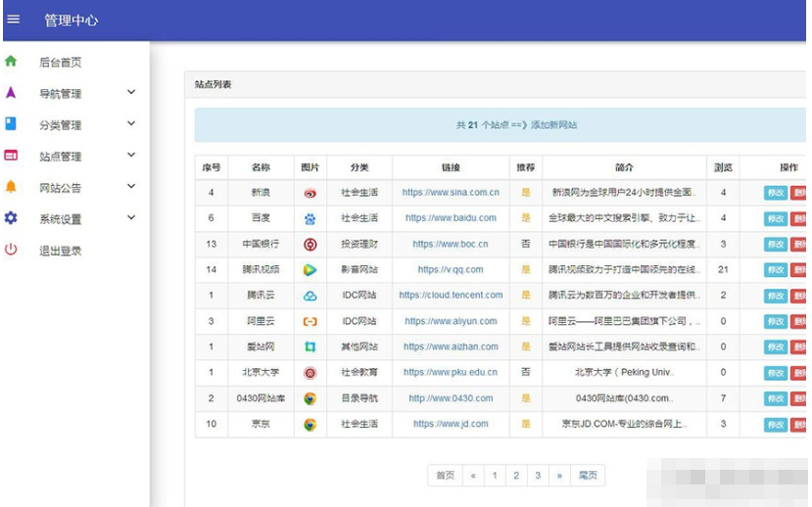Expand the 网站公告 chevron
This screenshot has height=507, width=812.
(131, 186)
